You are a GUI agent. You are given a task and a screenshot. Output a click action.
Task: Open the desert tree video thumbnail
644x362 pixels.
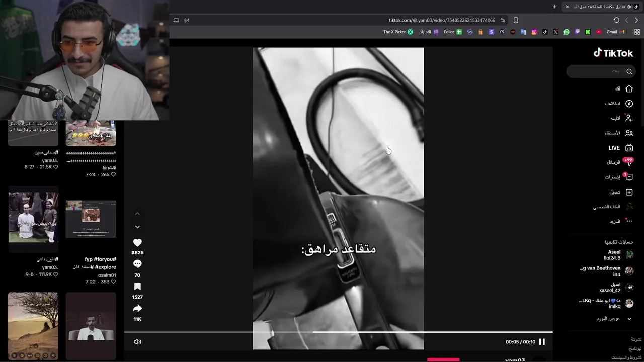pos(33,326)
